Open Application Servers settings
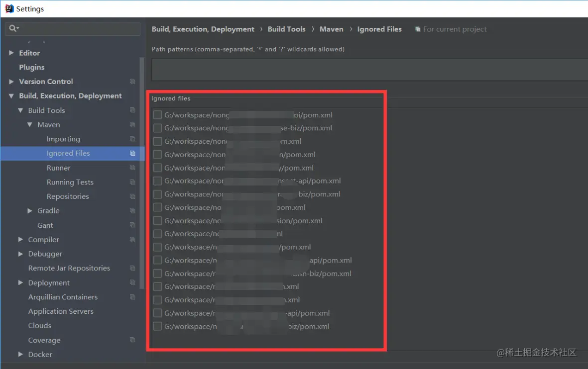This screenshot has width=588, height=369. 61,311
